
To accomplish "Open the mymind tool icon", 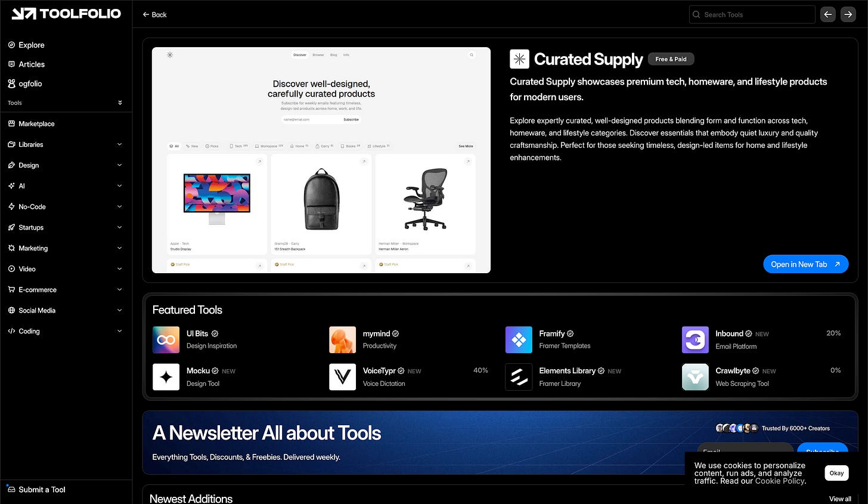I will click(342, 339).
